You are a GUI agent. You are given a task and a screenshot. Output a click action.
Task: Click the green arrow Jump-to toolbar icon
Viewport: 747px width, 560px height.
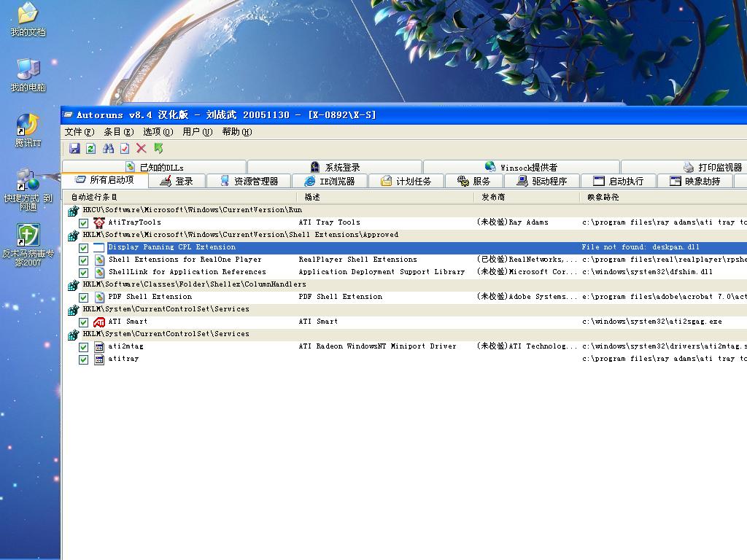click(x=158, y=149)
